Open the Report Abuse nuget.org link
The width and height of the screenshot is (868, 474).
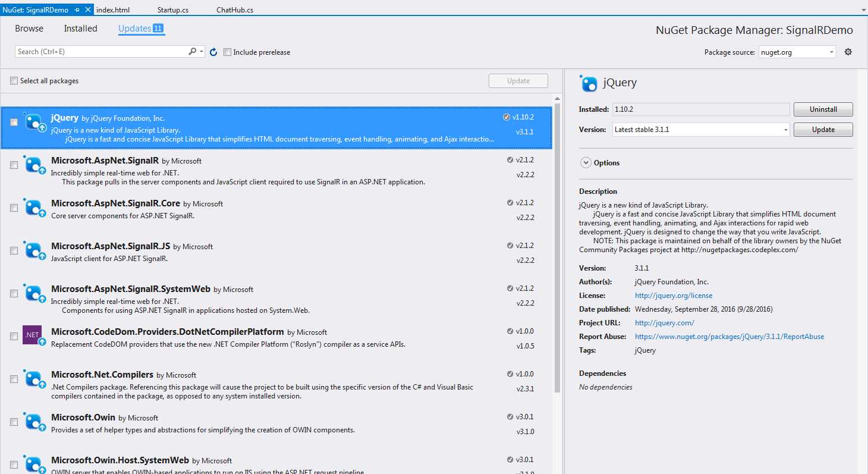point(729,337)
